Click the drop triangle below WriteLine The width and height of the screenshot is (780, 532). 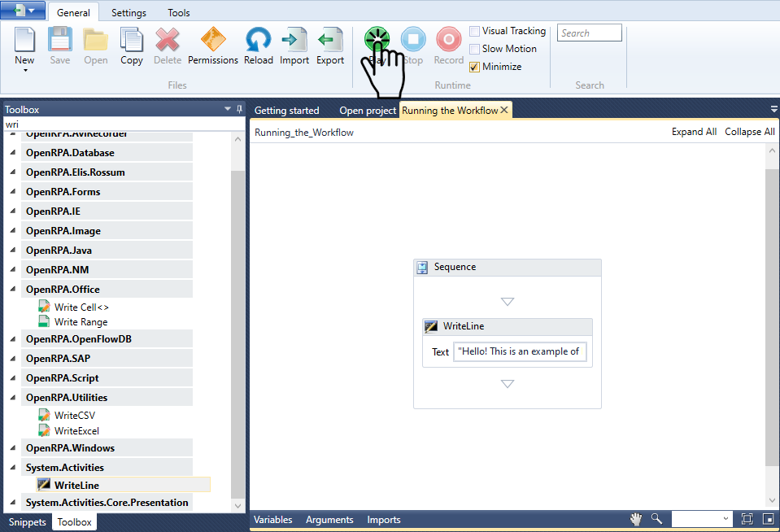coord(508,384)
